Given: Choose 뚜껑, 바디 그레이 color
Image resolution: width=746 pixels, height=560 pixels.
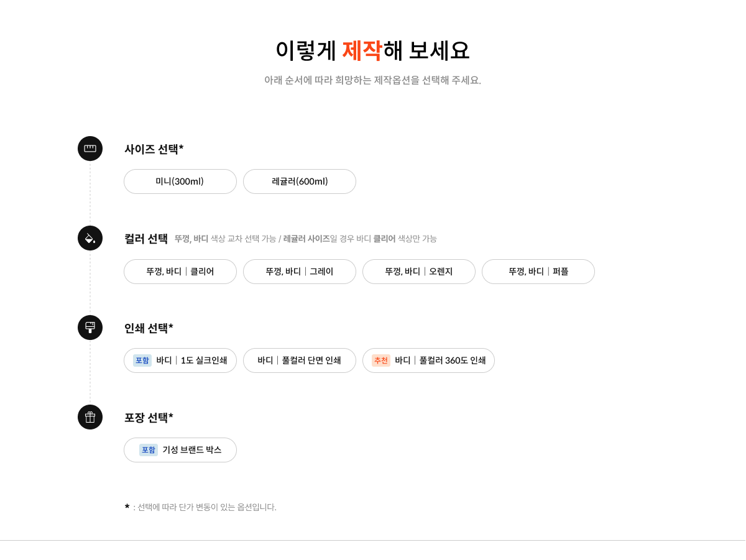Looking at the screenshot, I should point(299,272).
